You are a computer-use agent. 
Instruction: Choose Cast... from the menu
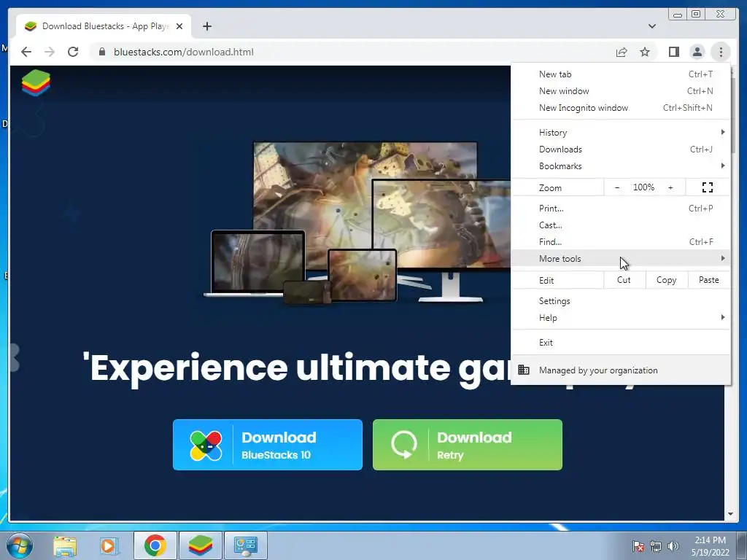point(620,225)
